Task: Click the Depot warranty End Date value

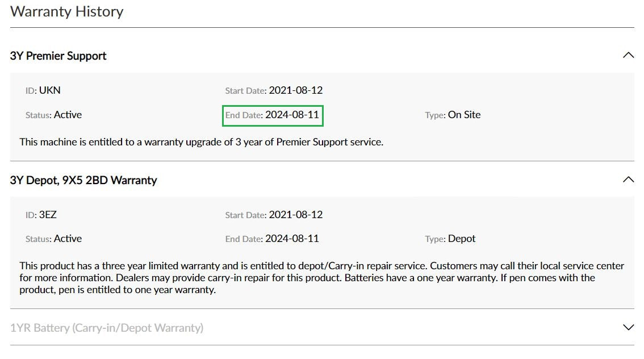Action: pos(292,239)
